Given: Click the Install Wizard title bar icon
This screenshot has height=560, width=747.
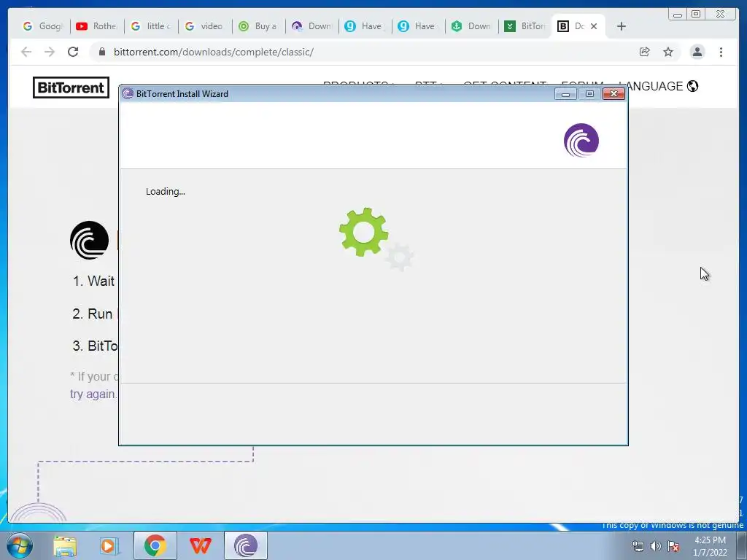Looking at the screenshot, I should [x=127, y=94].
